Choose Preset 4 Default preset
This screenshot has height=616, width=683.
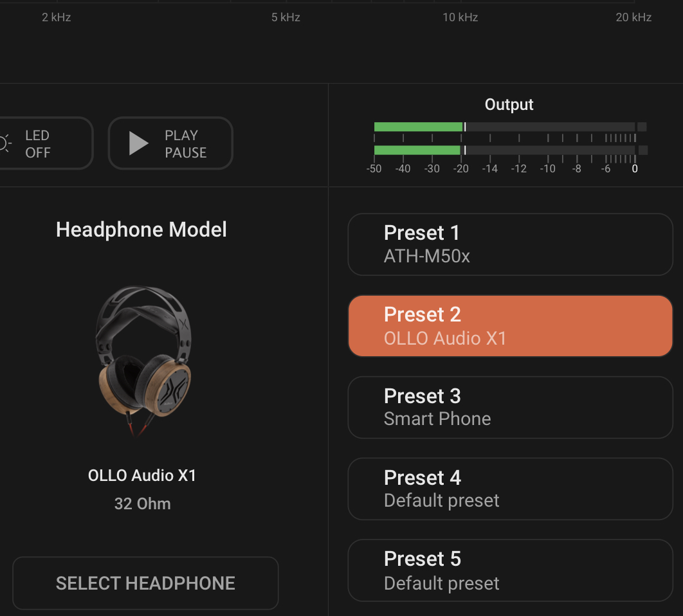pyautogui.click(x=510, y=489)
